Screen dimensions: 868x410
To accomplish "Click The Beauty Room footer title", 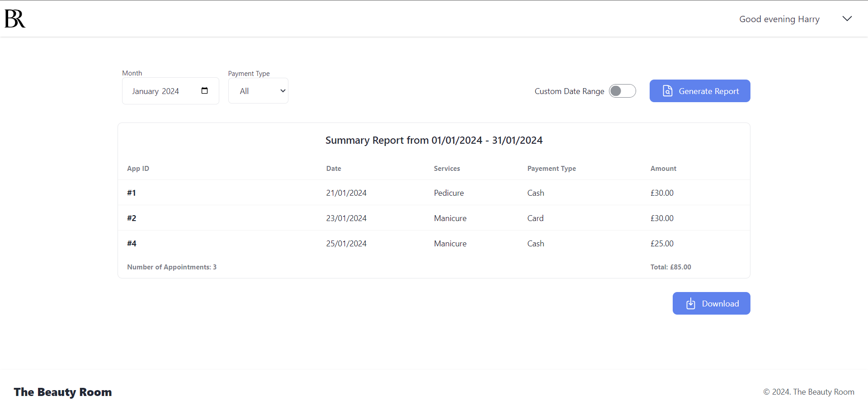I will point(63,392).
